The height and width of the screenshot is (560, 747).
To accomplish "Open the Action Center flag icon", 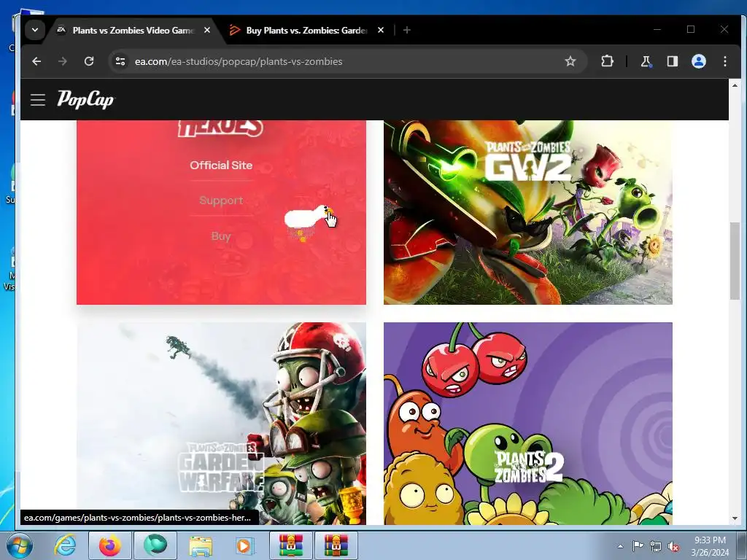I will point(638,546).
